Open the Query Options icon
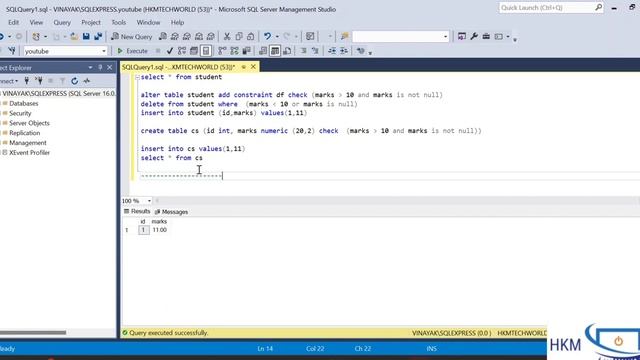 (x=193, y=51)
